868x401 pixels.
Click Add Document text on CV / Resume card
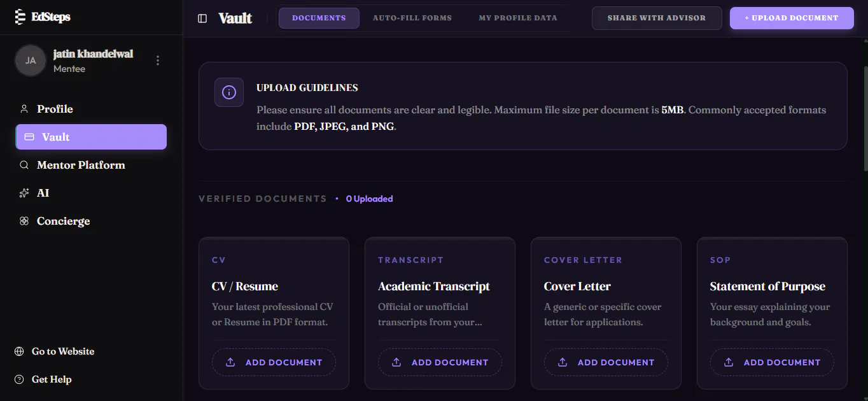[284, 362]
